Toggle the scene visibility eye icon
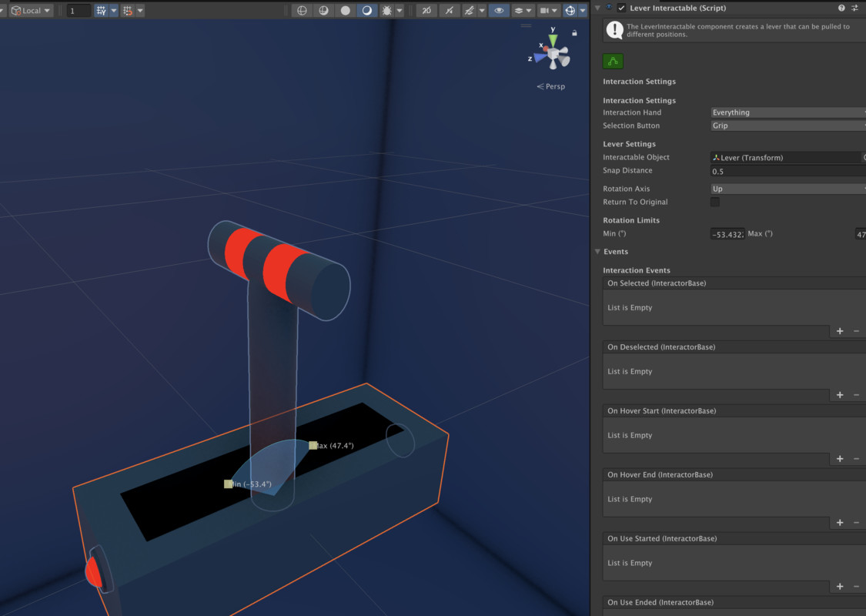The image size is (866, 616). [498, 10]
